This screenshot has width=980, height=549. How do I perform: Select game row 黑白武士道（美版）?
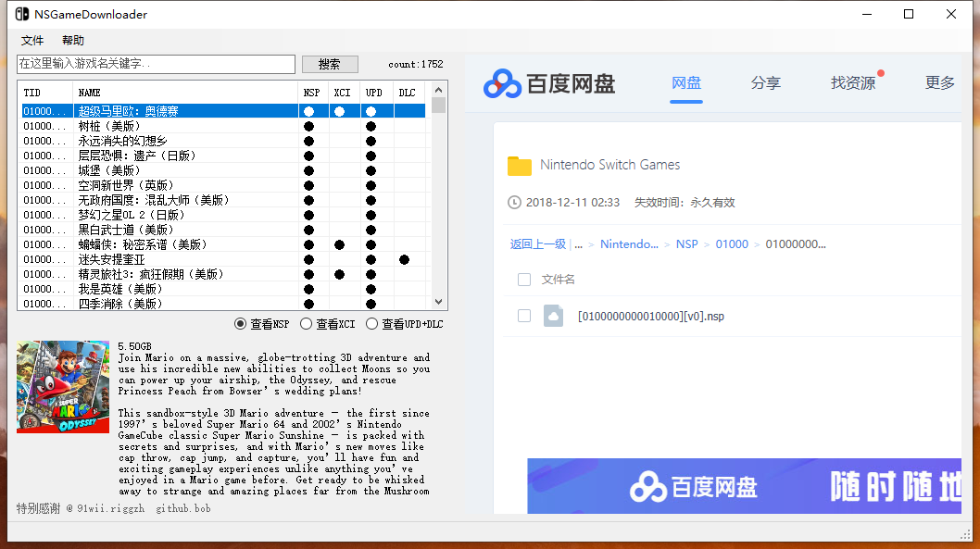(223, 230)
